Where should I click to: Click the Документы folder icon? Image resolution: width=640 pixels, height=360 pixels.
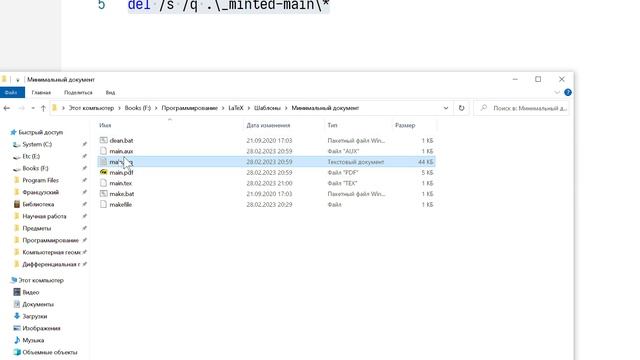(17, 304)
